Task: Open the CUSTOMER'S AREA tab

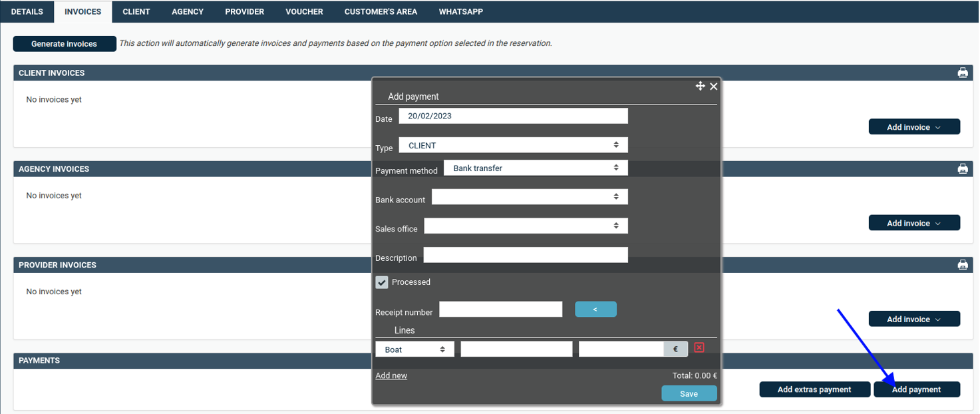Action: 381,12
